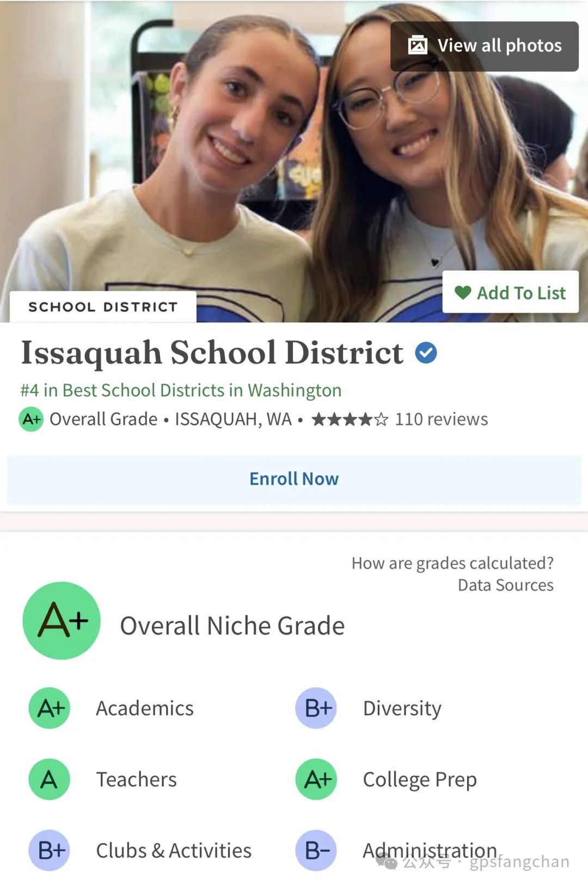This screenshot has width=588, height=885.
Task: Select the B+ Clubs & Activities badge
Action: (50, 851)
